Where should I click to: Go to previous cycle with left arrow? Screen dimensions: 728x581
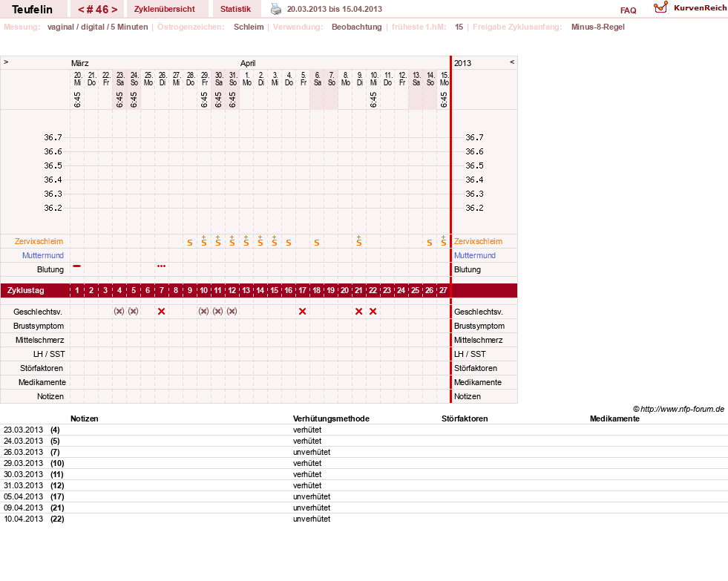click(81, 10)
